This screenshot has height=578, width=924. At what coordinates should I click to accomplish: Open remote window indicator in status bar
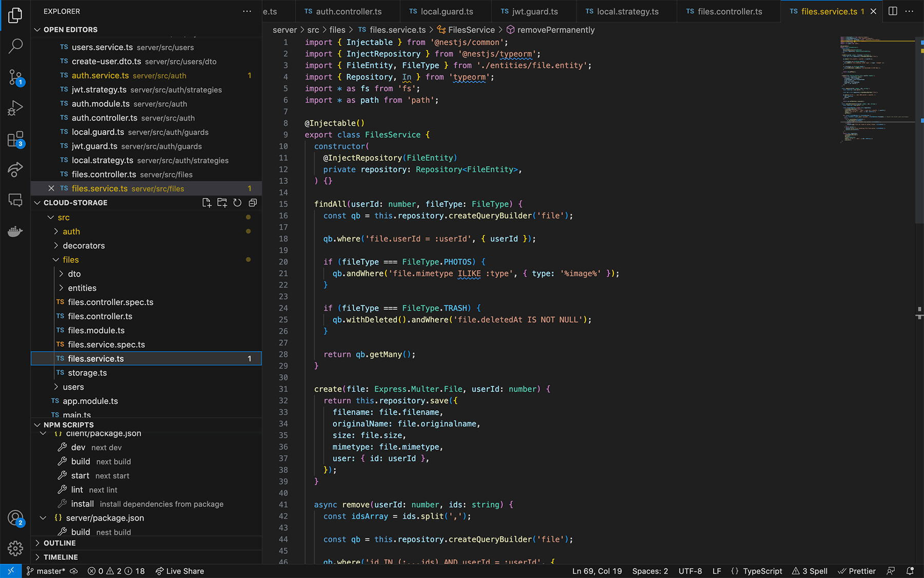[x=11, y=571]
